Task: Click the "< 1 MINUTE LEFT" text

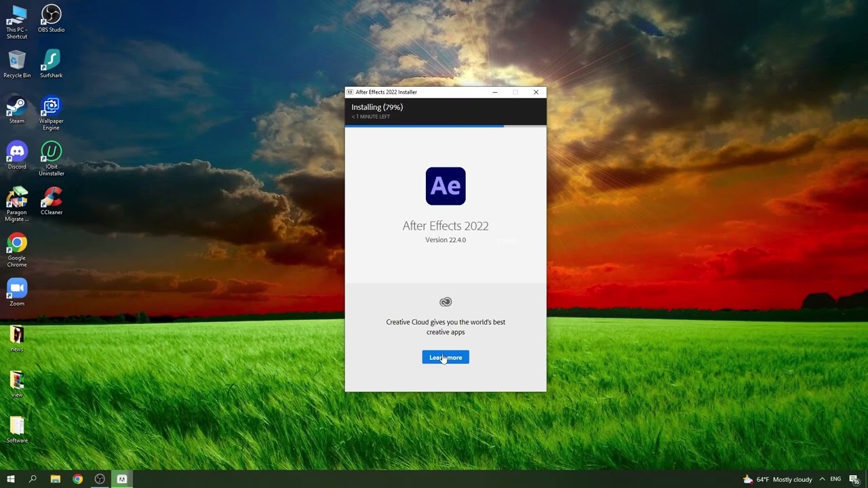Action: click(370, 117)
